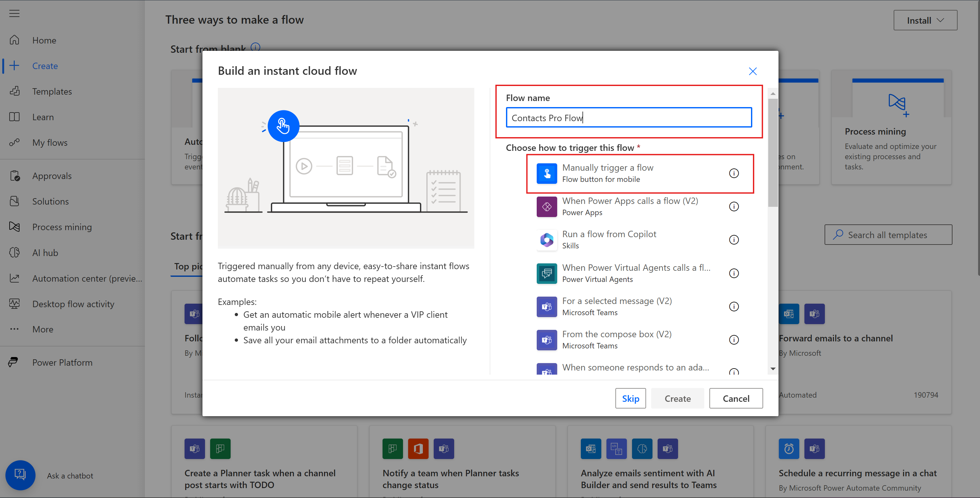Click the Approvals icon
Viewport: 980px width, 498px height.
14,175
